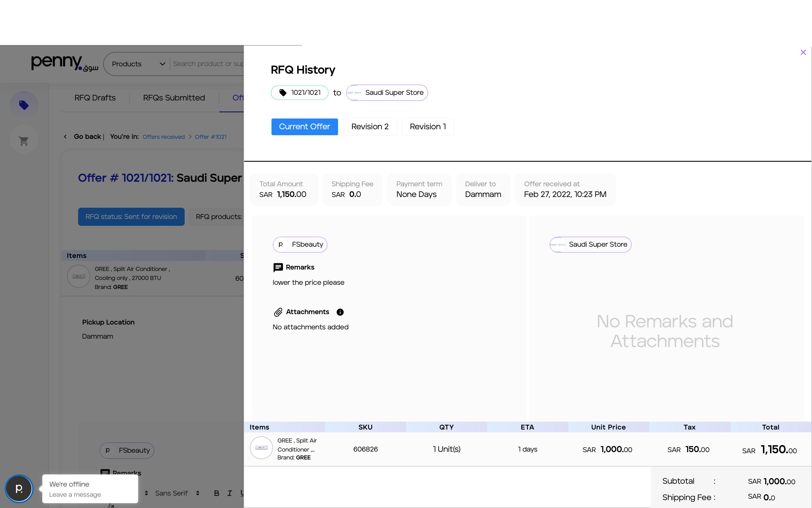
Task: Click the tag icon in 1021/1021 chip
Action: 283,93
